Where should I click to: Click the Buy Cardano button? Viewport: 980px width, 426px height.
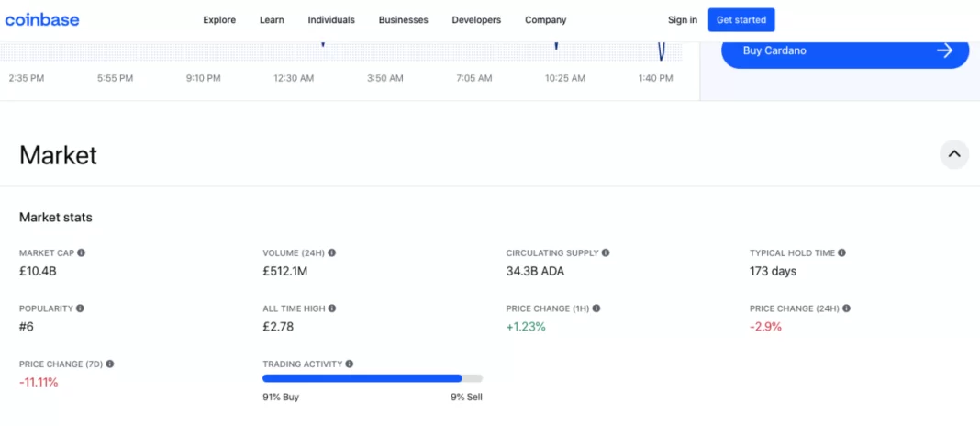click(x=845, y=50)
